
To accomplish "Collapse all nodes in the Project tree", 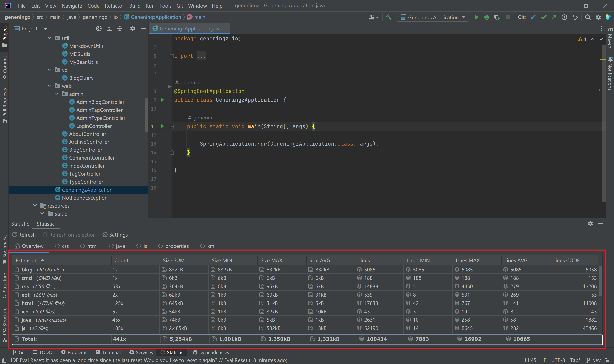I will tap(119, 28).
